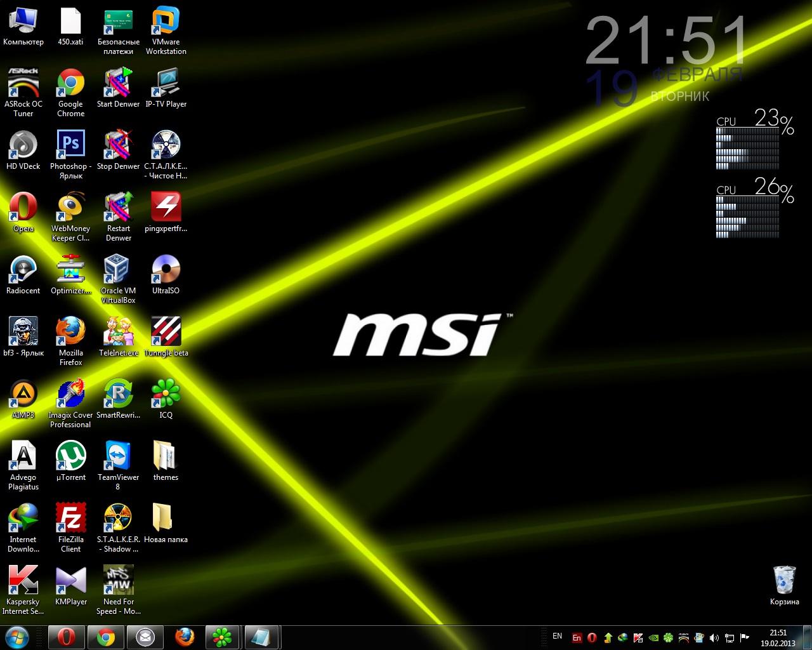Select the AIMP3 desktop icon
This screenshot has height=650, width=812.
coord(23,394)
